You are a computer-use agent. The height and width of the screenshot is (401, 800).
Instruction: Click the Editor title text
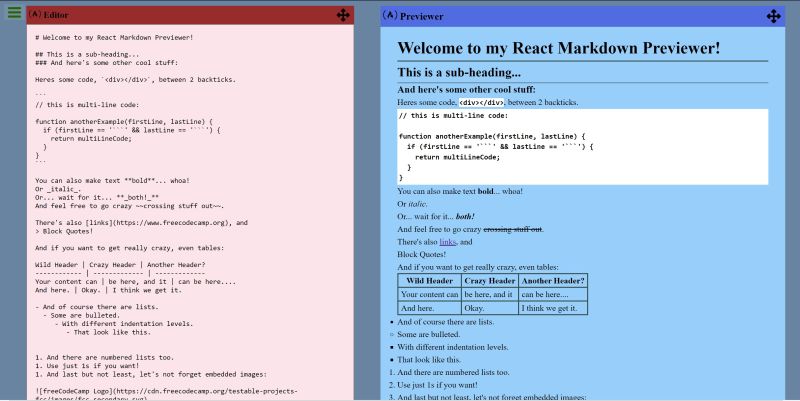click(x=56, y=15)
